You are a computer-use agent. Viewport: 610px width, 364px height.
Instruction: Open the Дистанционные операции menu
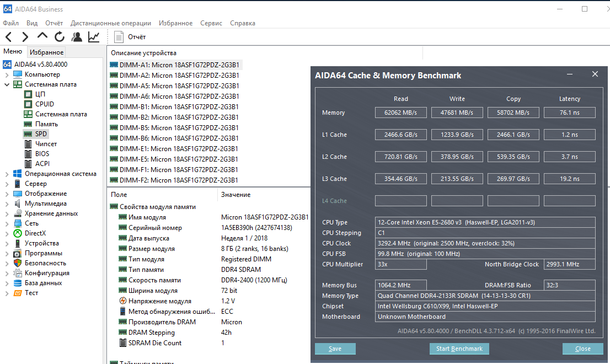click(x=111, y=23)
